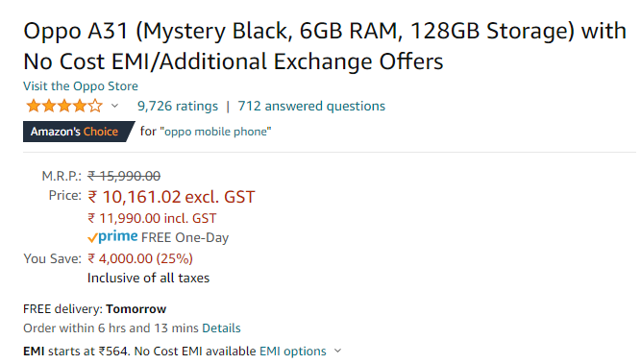Expand EMI options dropdown
The width and height of the screenshot is (641, 364).
(293, 352)
